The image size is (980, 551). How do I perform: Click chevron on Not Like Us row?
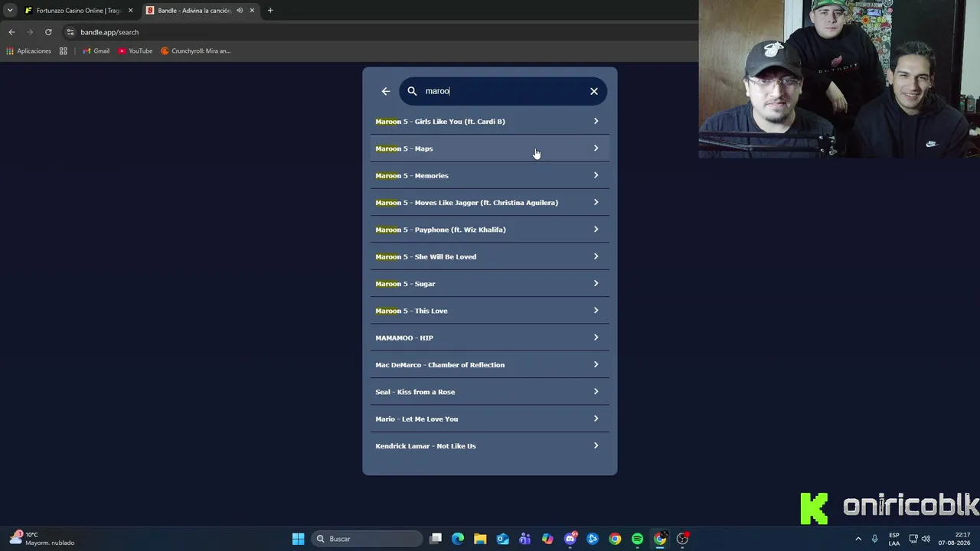point(596,445)
